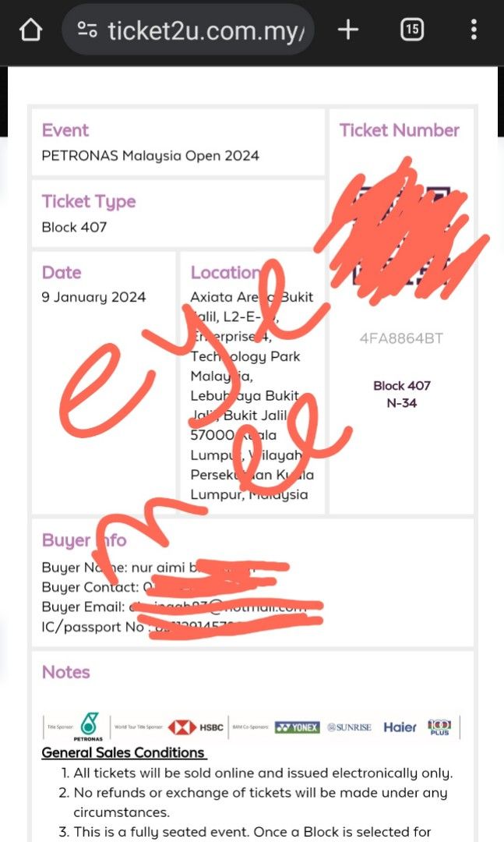Viewport: 504px width, 842px height.
Task: Open the tab switcher showing 15 tabs
Action: tap(411, 30)
